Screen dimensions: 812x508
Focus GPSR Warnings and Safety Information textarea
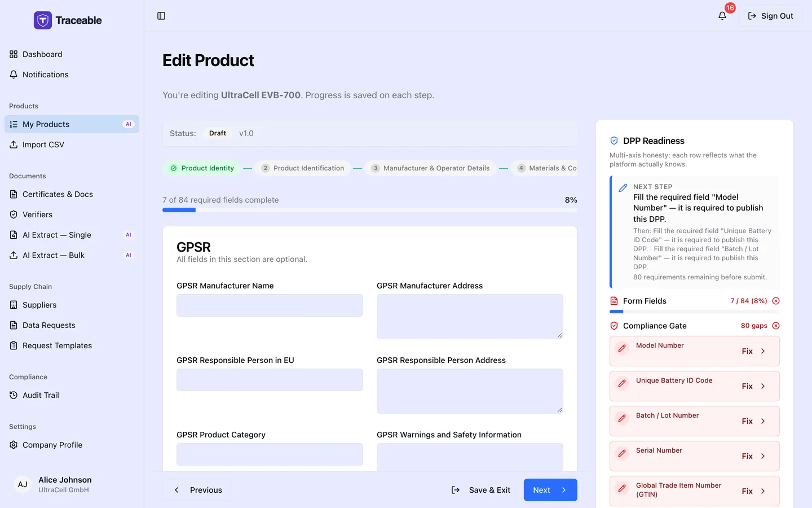coord(470,457)
